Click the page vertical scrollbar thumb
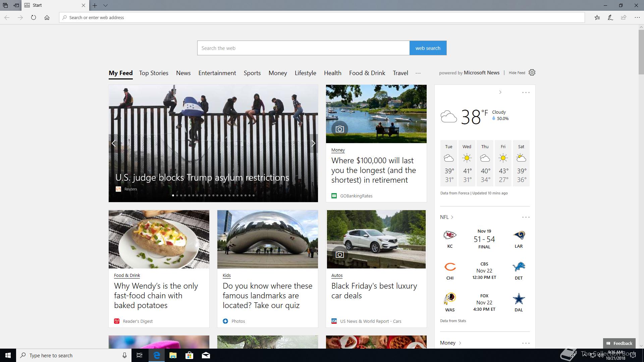This screenshot has height=362, width=644. (x=641, y=52)
